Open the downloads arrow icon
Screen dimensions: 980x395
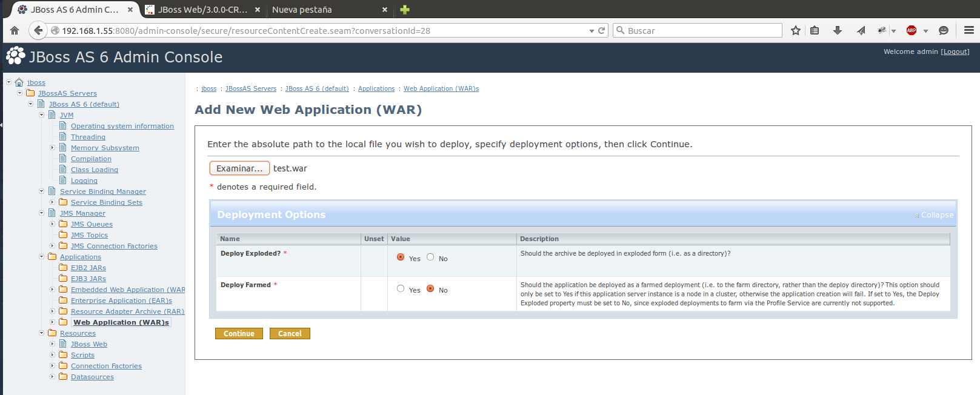838,30
